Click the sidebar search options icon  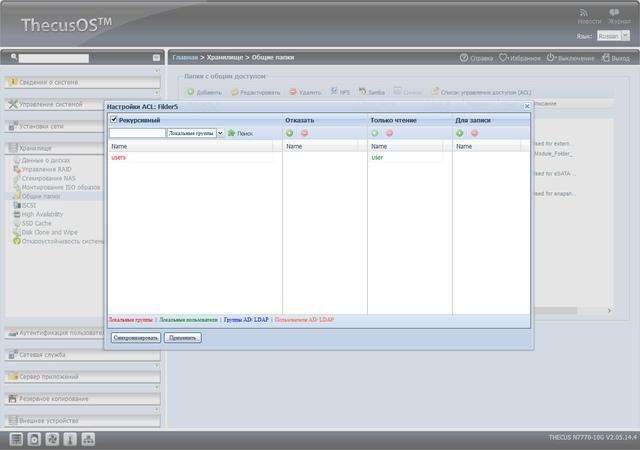pos(156,58)
